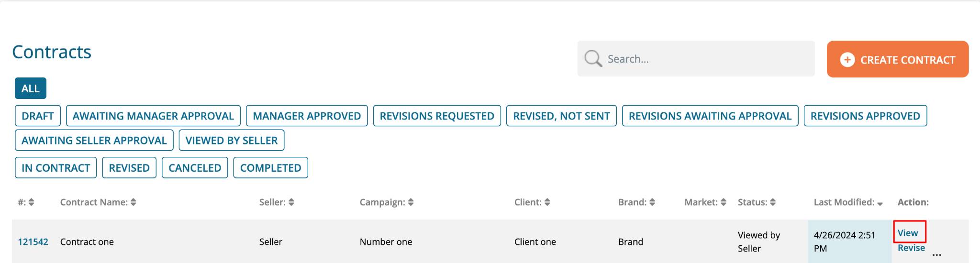The width and height of the screenshot is (980, 263).
Task: Open View link for Contract one
Action: click(908, 233)
